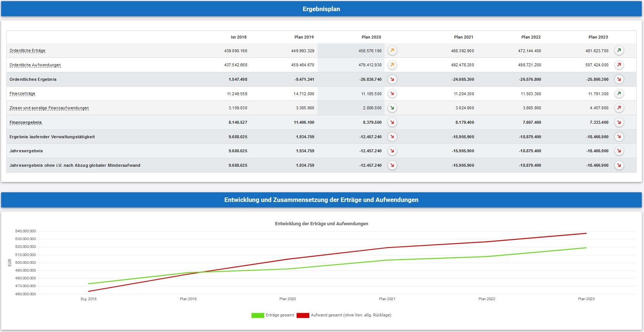Click Plan 2020 trend arrow for Ordentliche Aufwendungen
This screenshot has height=332, width=644.
392,65
